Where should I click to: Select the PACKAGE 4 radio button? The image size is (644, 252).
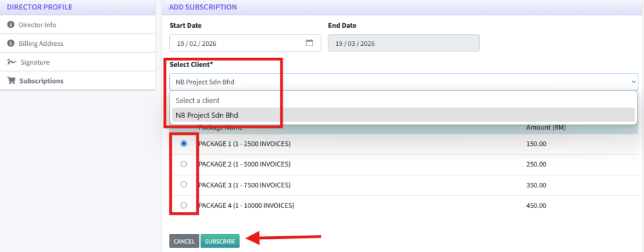pos(184,205)
